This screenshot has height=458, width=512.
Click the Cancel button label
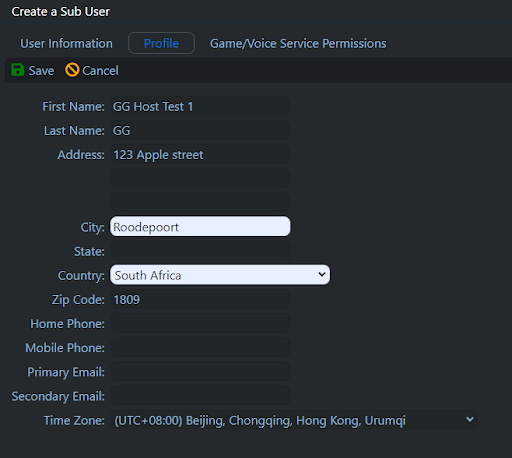pyautogui.click(x=100, y=71)
